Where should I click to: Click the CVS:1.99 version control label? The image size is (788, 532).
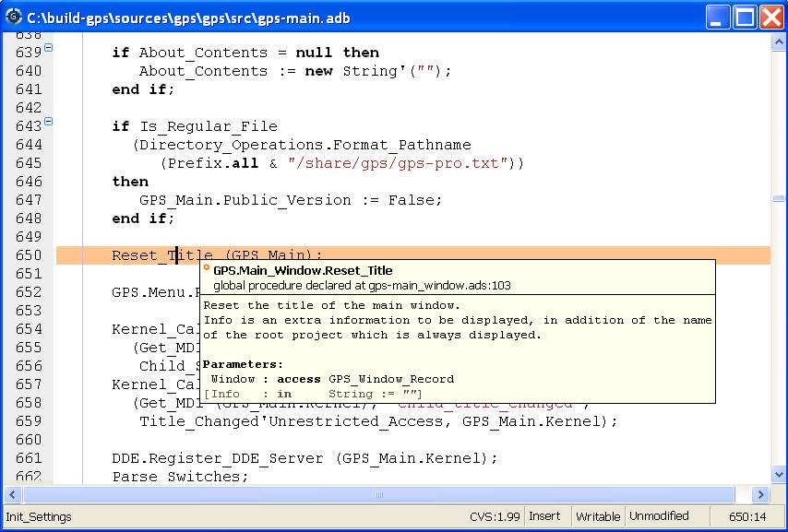[x=494, y=516]
